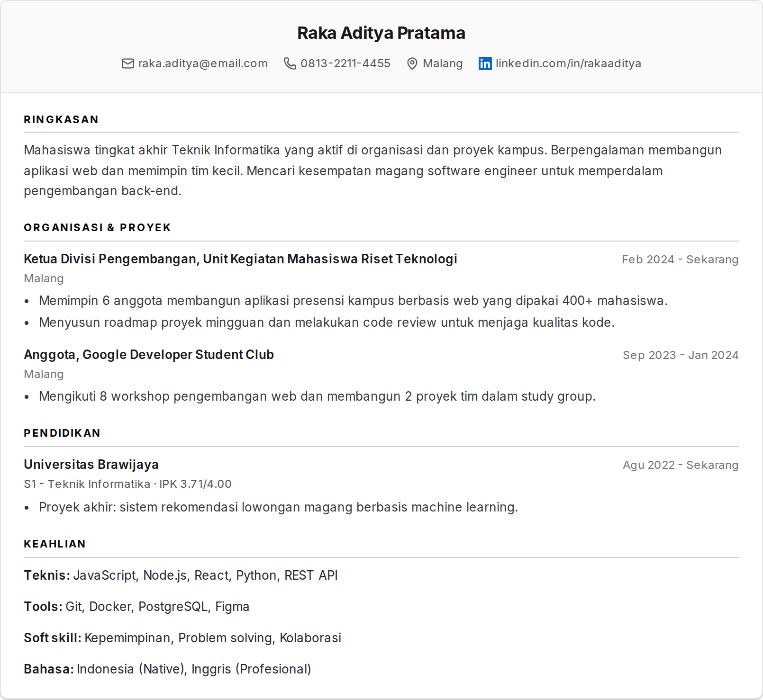Screen dimensions: 763x700
Task: Click the S1 - Teknik Informatika IPK line
Action: point(127,484)
